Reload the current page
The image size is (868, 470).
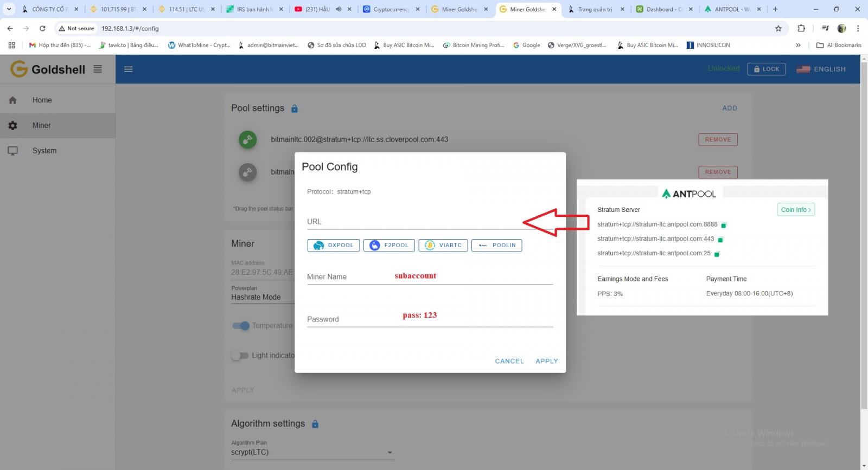[42, 28]
